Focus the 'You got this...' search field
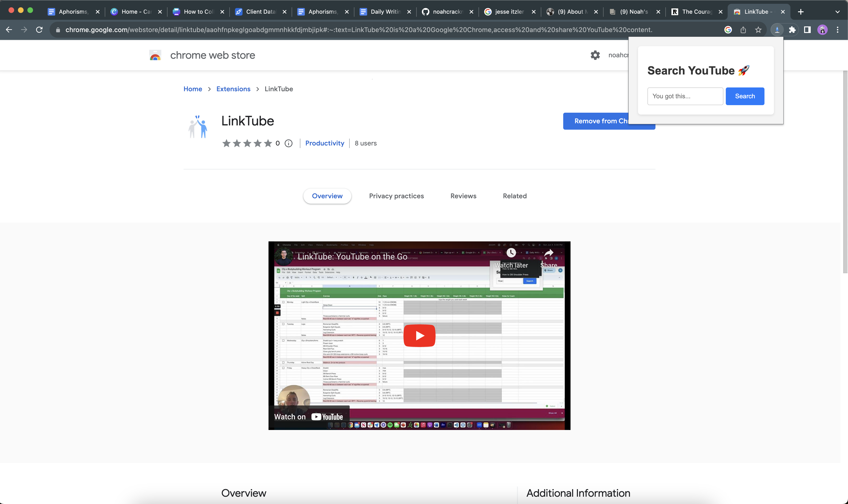The width and height of the screenshot is (848, 504). [x=685, y=96]
